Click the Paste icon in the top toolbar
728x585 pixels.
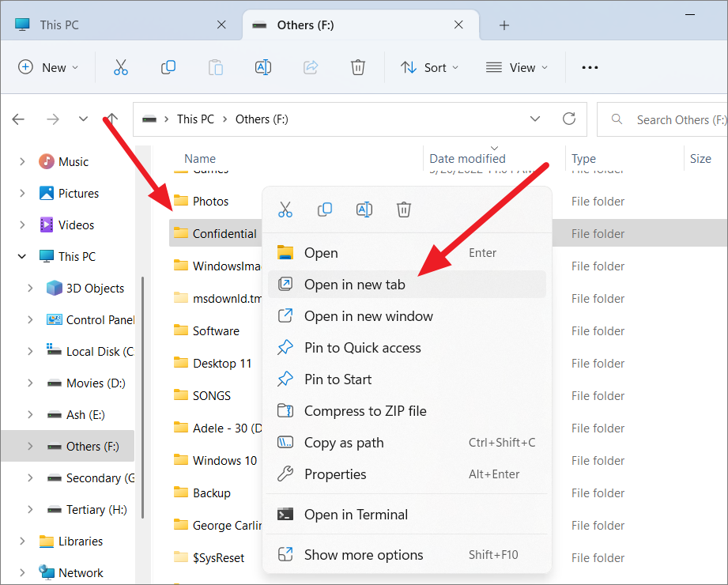click(216, 68)
